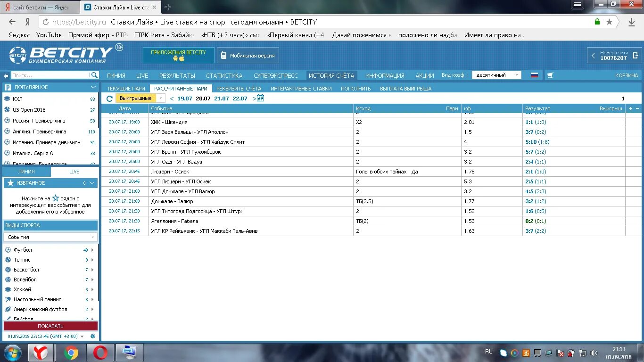Open the События dropdown in sports panel
The image size is (644, 362).
pyautogui.click(x=50, y=237)
